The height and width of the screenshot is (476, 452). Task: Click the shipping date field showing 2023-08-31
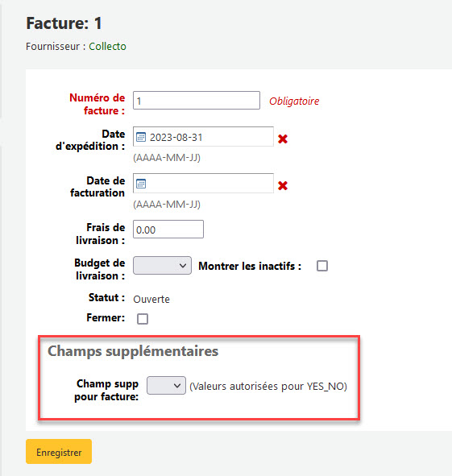pos(203,137)
